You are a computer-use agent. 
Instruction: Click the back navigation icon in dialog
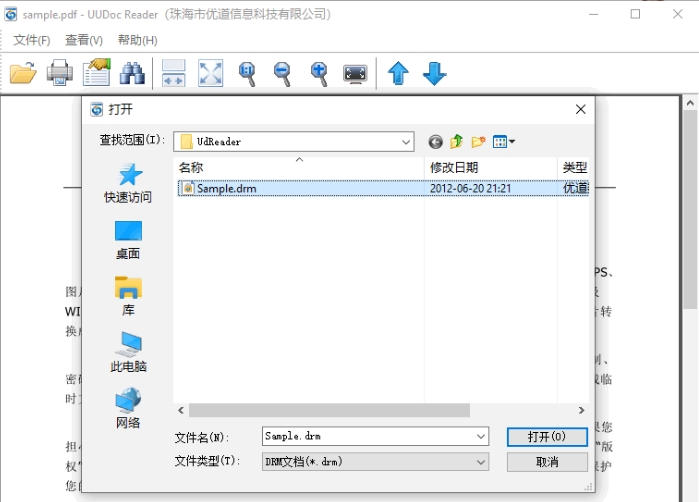(x=436, y=142)
